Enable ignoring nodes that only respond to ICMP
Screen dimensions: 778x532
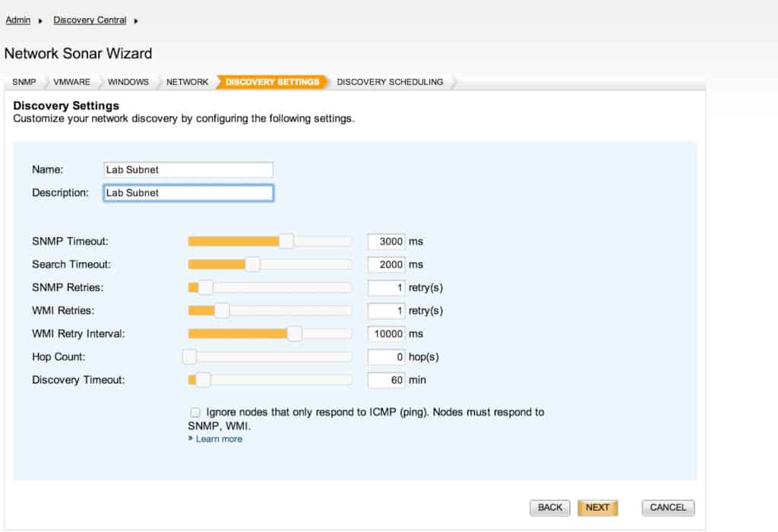[x=195, y=412]
